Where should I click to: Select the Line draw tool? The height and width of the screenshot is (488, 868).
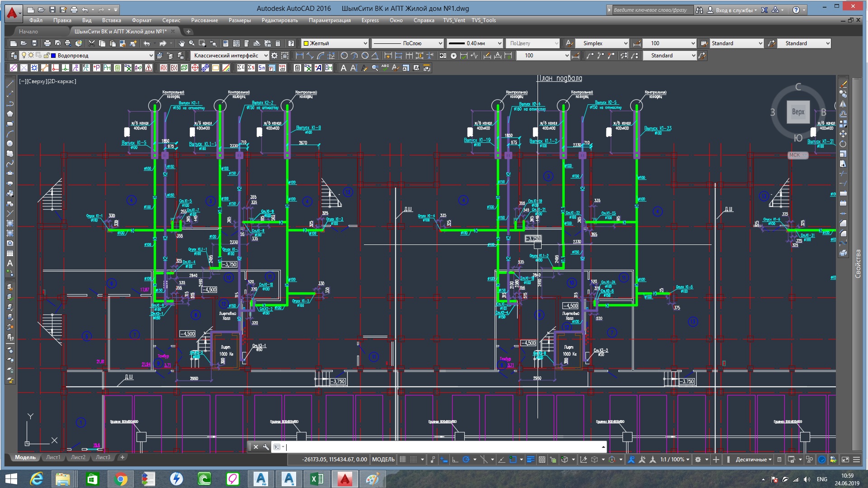point(10,84)
